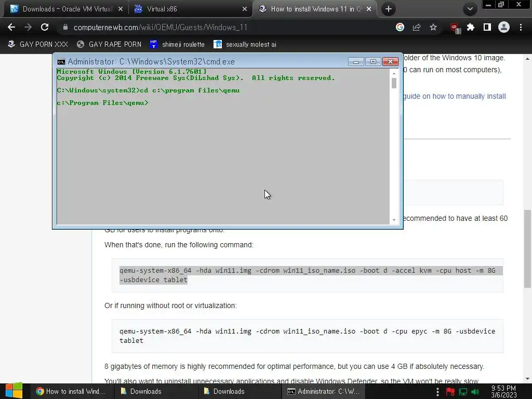Open new tab with plus button
The image size is (532, 399).
tap(389, 9)
